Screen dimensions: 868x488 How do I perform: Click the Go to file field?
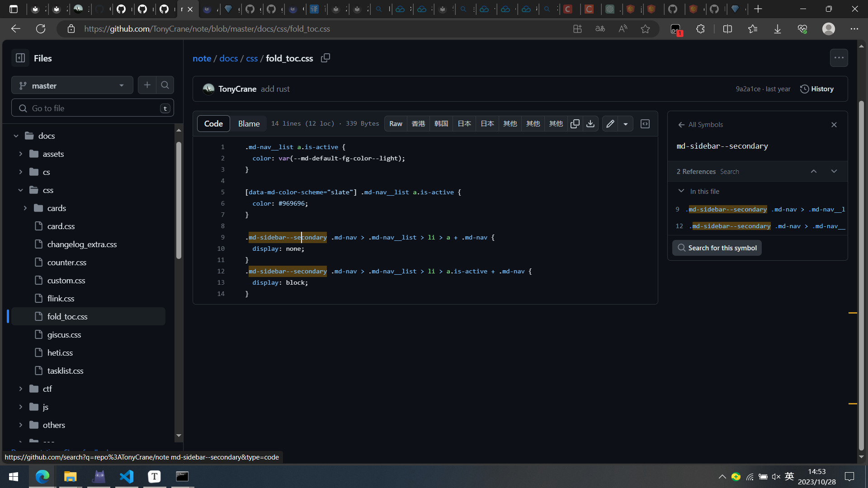(x=93, y=108)
